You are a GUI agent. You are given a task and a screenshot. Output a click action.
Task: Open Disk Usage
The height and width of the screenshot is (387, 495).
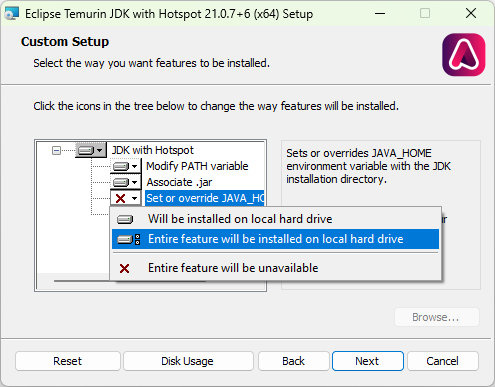(188, 361)
